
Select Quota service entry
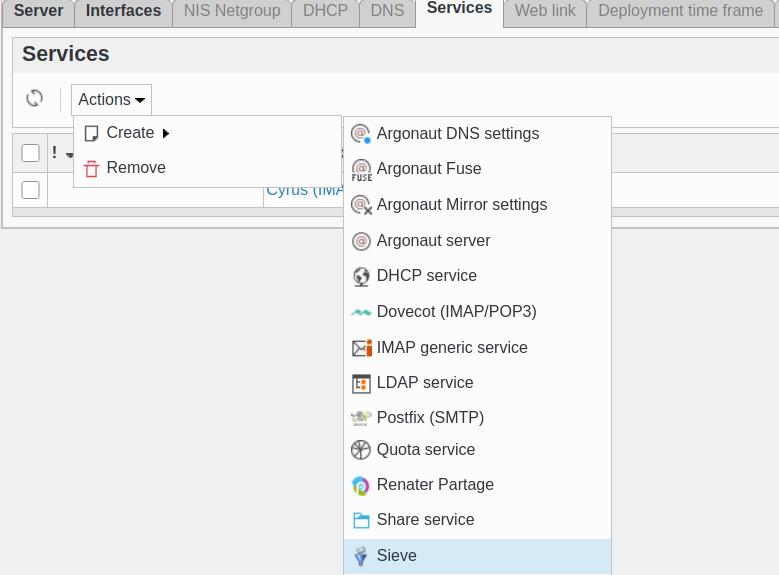click(x=477, y=450)
